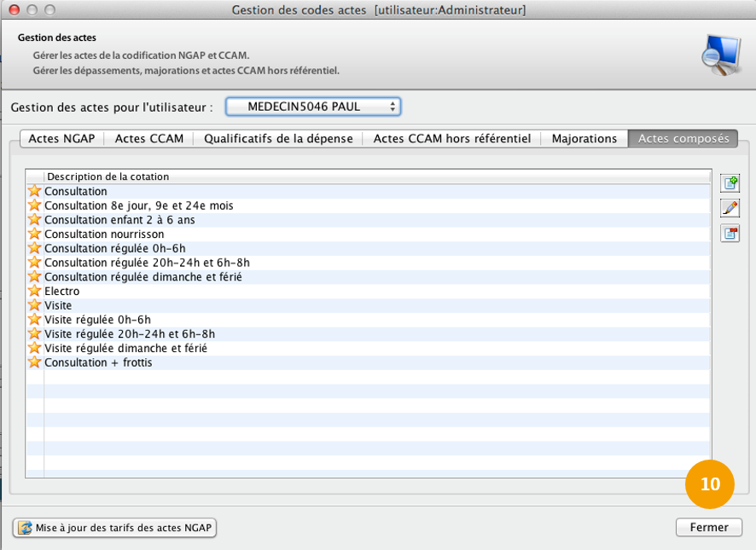Click the magnifier computer icon in header

coord(719,55)
